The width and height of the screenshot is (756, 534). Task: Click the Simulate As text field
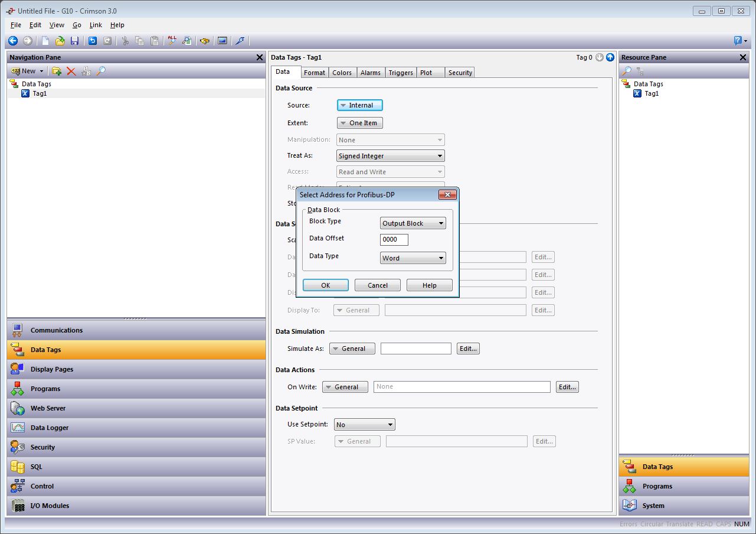[416, 349]
